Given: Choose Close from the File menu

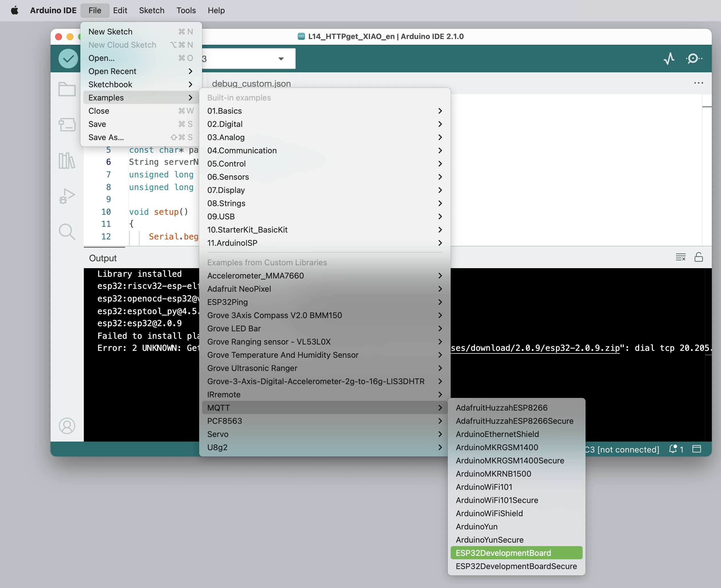Looking at the screenshot, I should [141, 111].
